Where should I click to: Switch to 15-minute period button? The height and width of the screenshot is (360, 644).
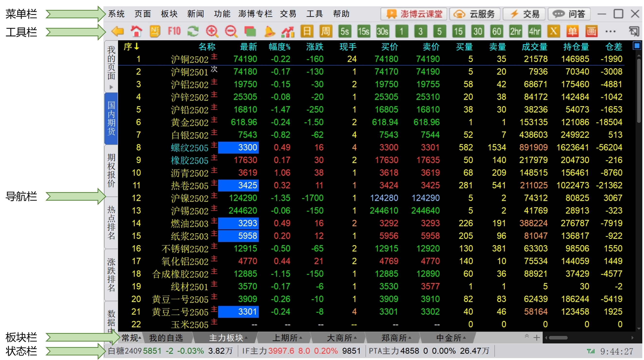click(x=458, y=31)
